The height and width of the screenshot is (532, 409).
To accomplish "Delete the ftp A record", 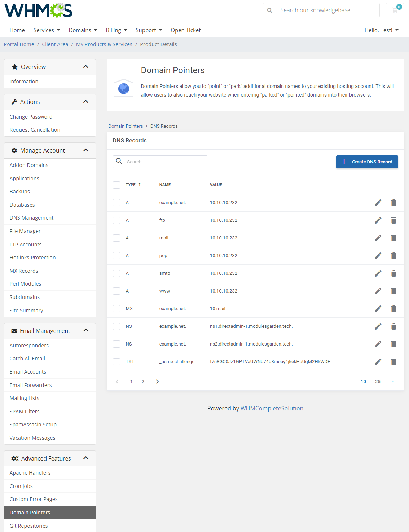I will click(393, 220).
